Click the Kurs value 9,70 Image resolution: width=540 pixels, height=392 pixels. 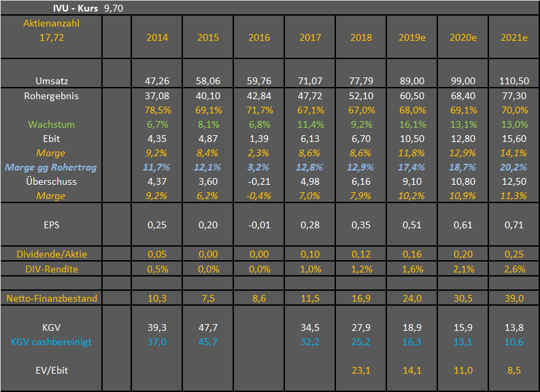click(114, 8)
